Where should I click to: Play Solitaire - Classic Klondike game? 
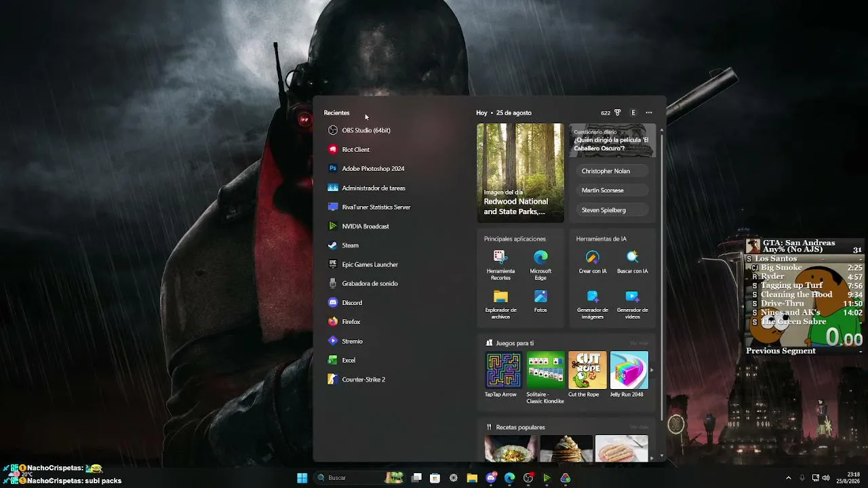[x=545, y=378]
